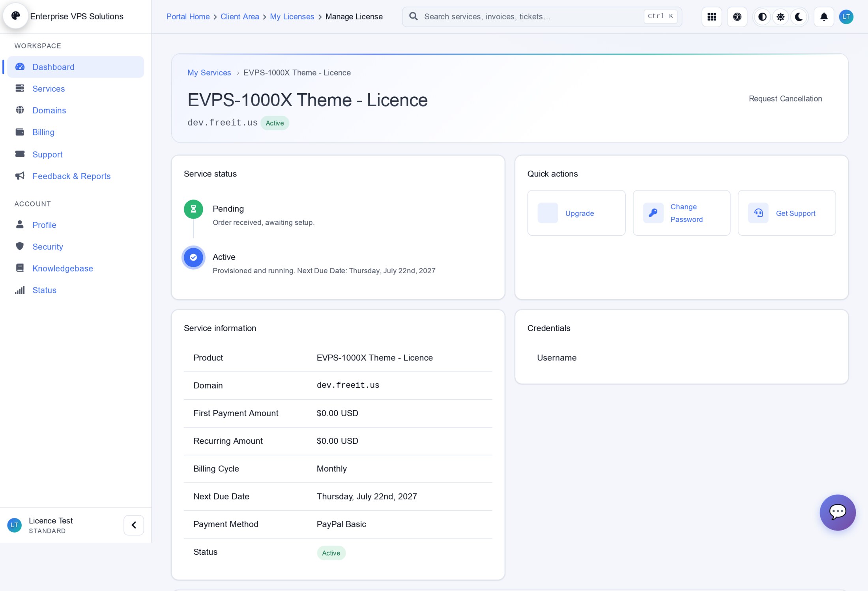Screen dimensions: 868x591
Task: Go to Client Area breadcrumb
Action: (x=239, y=17)
